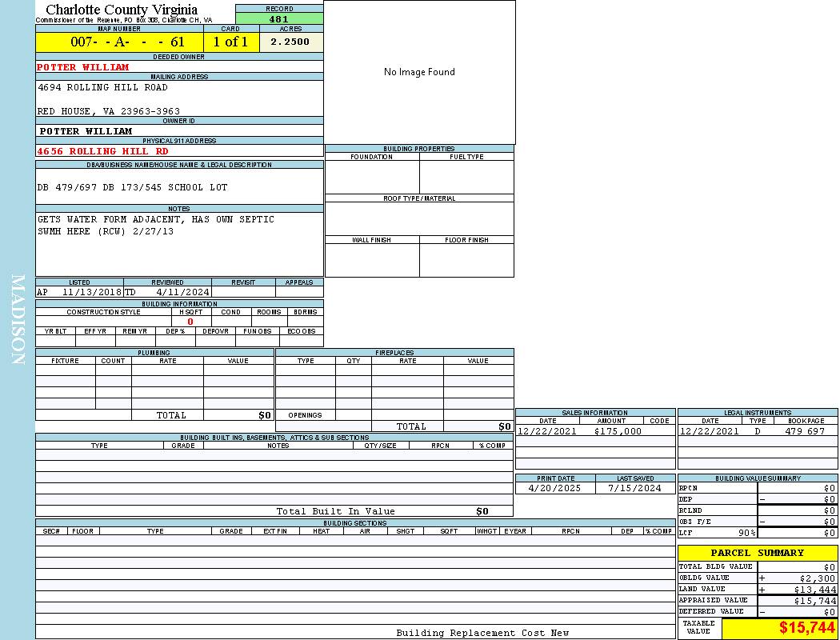840x640 pixels.
Task: Select the yellow map number field
Action: coord(119,42)
